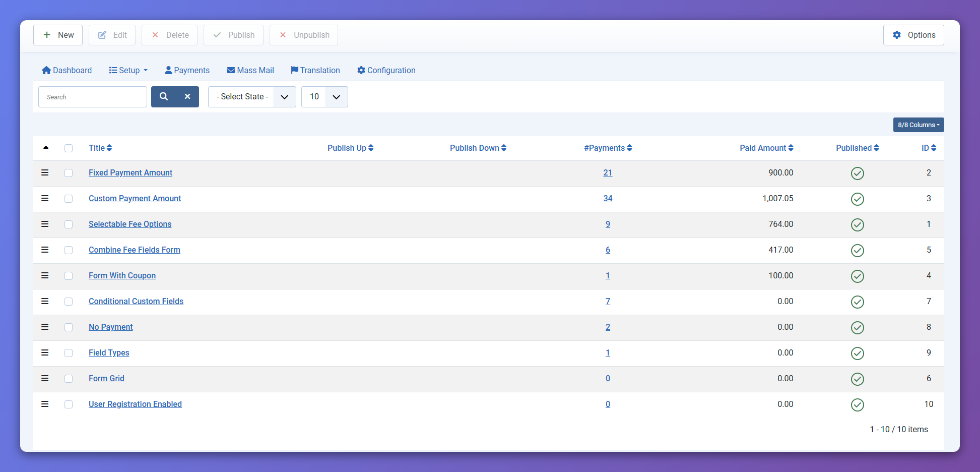Image resolution: width=980 pixels, height=472 pixels.
Task: Click the published checkmark for Fixed Payment Amount
Action: 857,173
